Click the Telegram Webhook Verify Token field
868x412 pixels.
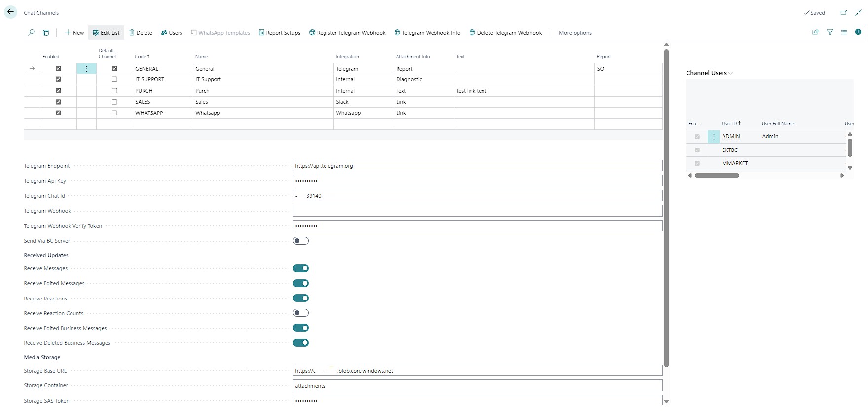tap(477, 226)
